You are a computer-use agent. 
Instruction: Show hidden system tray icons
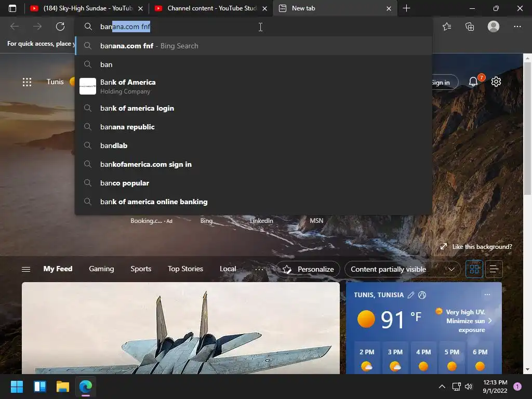pyautogui.click(x=442, y=387)
